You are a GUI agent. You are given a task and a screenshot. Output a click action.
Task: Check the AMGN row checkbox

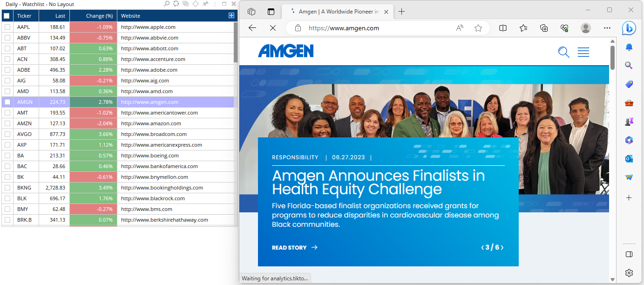(x=7, y=102)
